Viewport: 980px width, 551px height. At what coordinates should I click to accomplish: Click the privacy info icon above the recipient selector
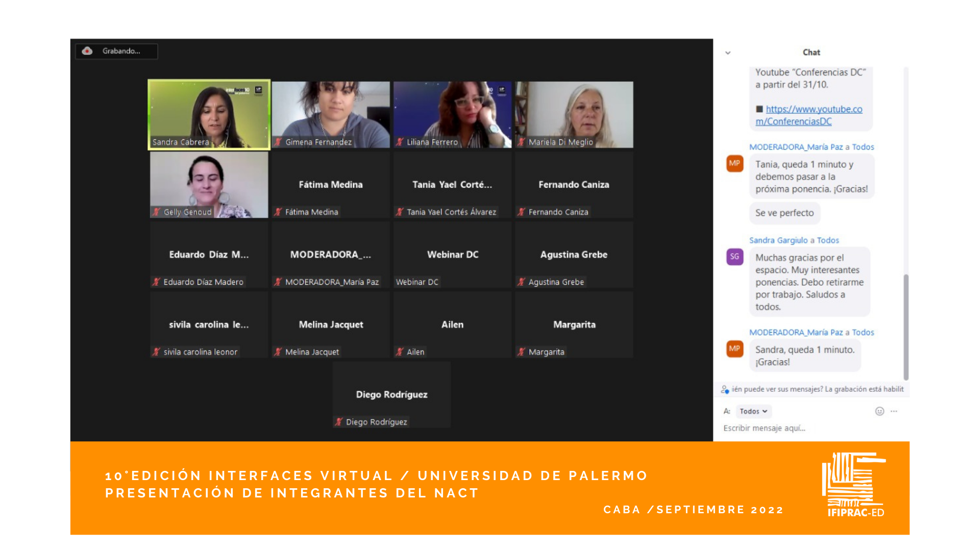click(x=725, y=390)
